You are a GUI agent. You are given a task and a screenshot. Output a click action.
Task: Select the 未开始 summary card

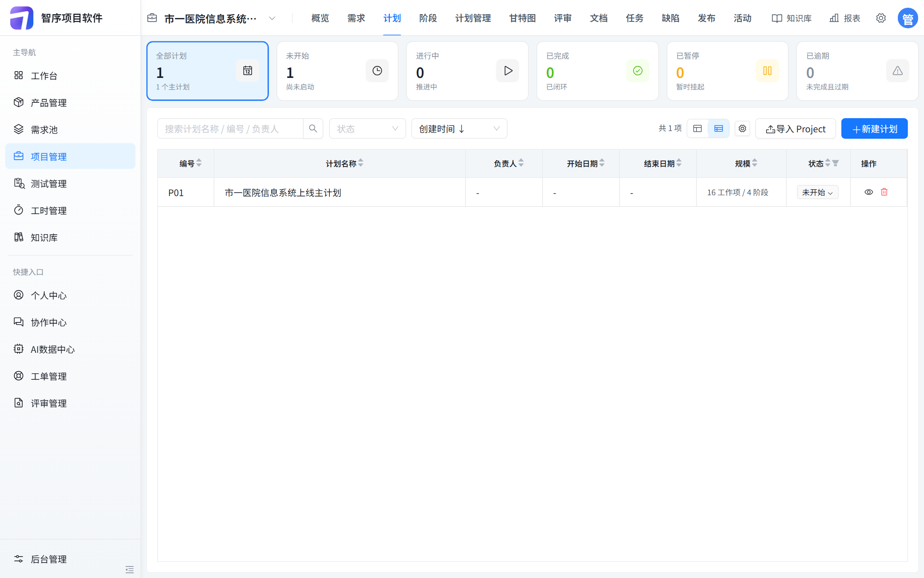pos(338,71)
